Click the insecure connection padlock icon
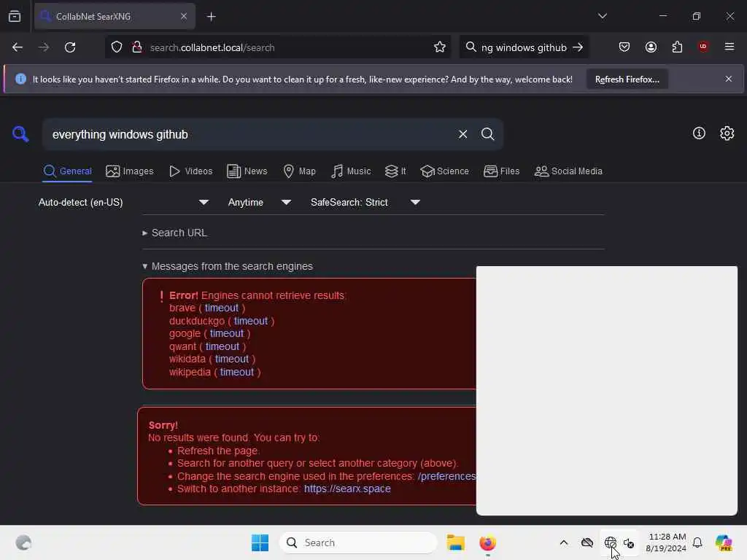 coord(137,47)
